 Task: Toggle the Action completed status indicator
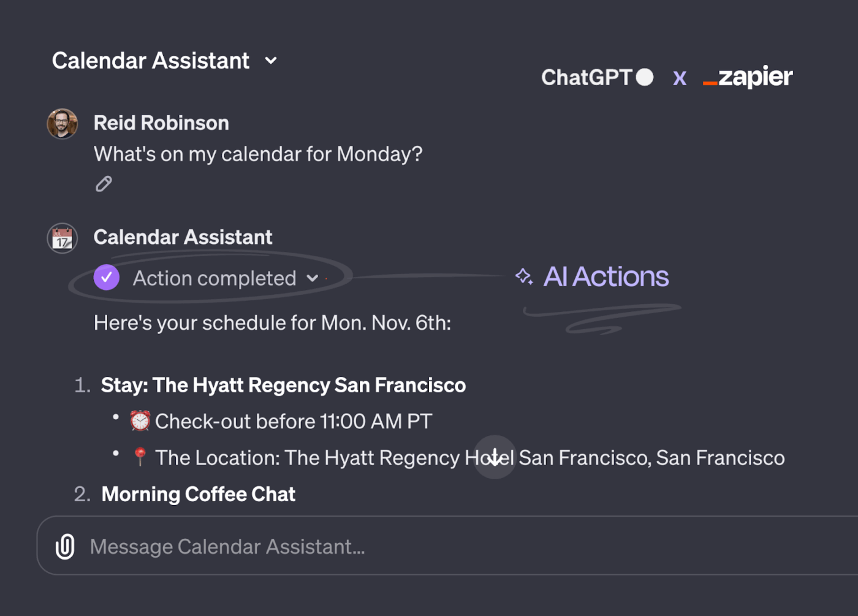point(214,278)
